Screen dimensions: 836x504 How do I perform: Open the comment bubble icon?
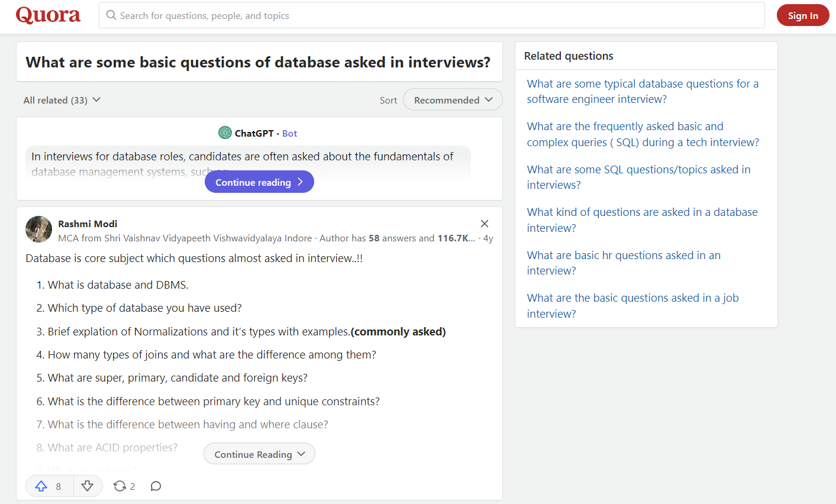pos(156,486)
